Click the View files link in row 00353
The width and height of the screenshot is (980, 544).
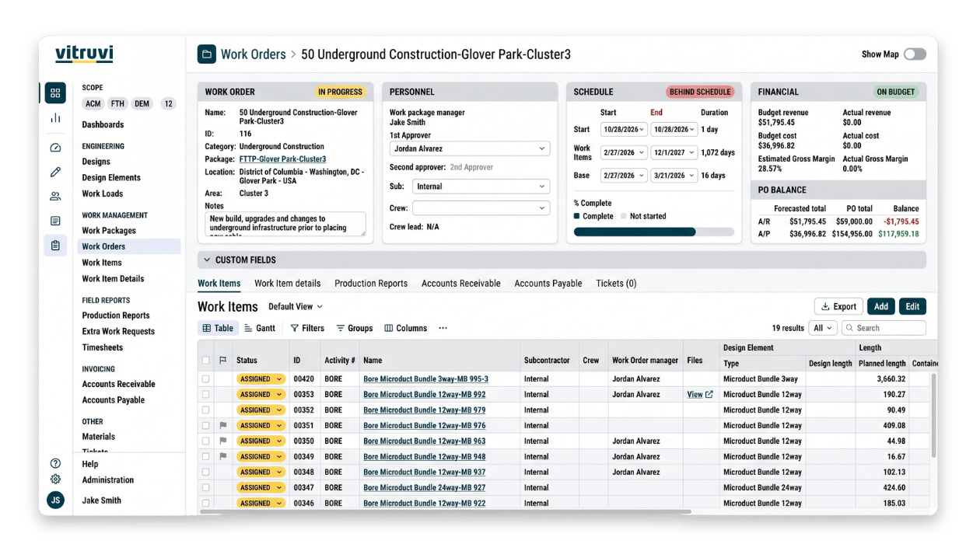pyautogui.click(x=700, y=395)
